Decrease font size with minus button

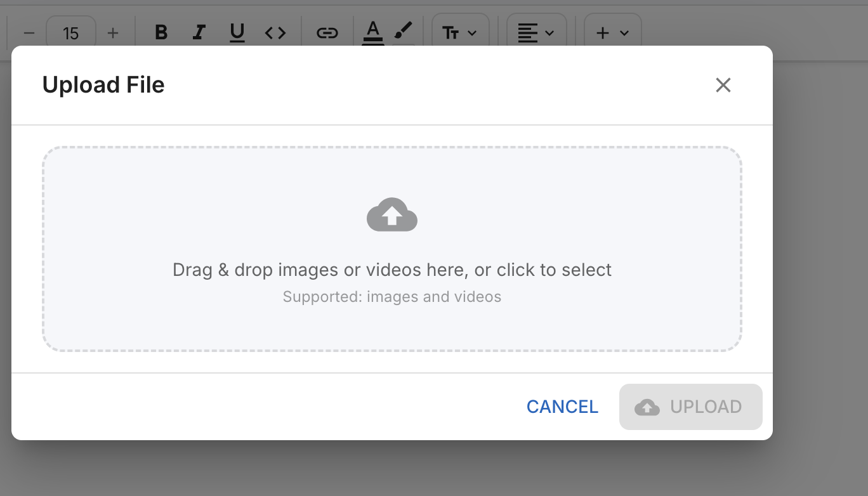pos(29,32)
